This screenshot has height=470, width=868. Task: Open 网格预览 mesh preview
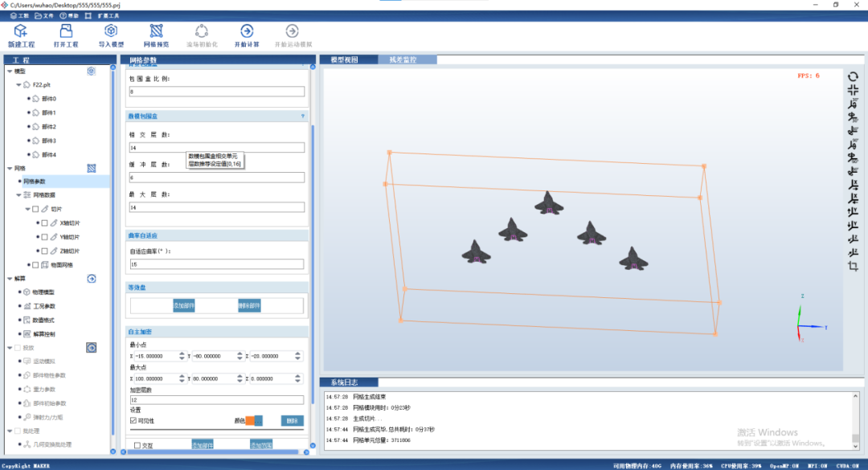[156, 35]
